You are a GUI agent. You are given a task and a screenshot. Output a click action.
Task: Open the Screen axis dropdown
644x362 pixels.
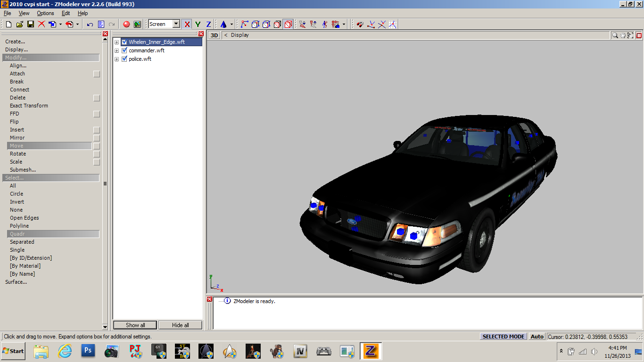[x=176, y=24]
